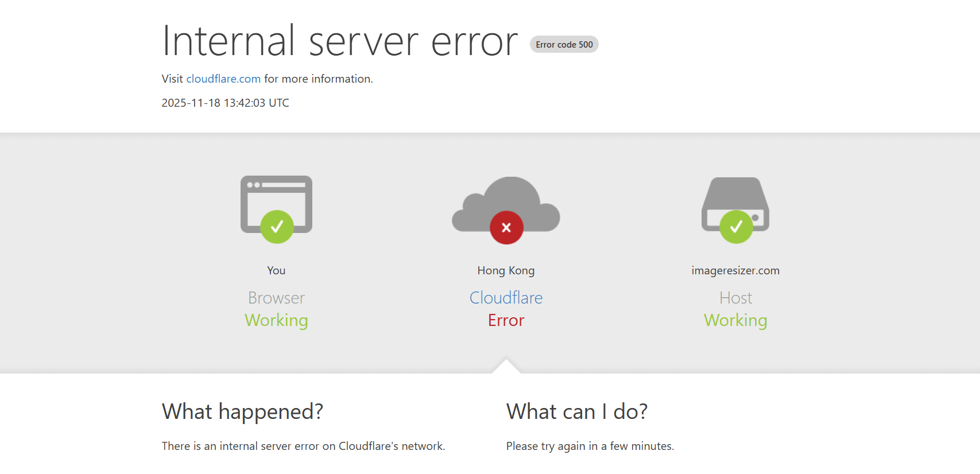Click the Hong Kong location label
The height and width of the screenshot is (474, 980).
pos(506,270)
